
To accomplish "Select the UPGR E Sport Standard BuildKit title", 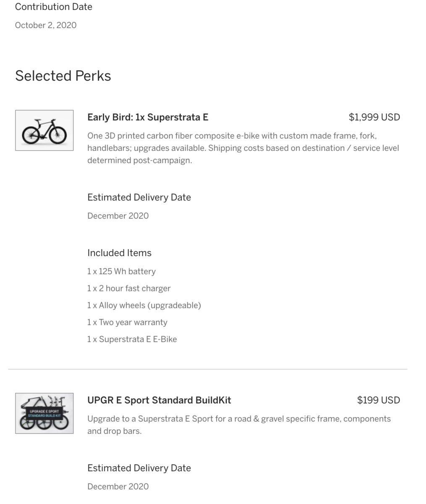I will 159,400.
